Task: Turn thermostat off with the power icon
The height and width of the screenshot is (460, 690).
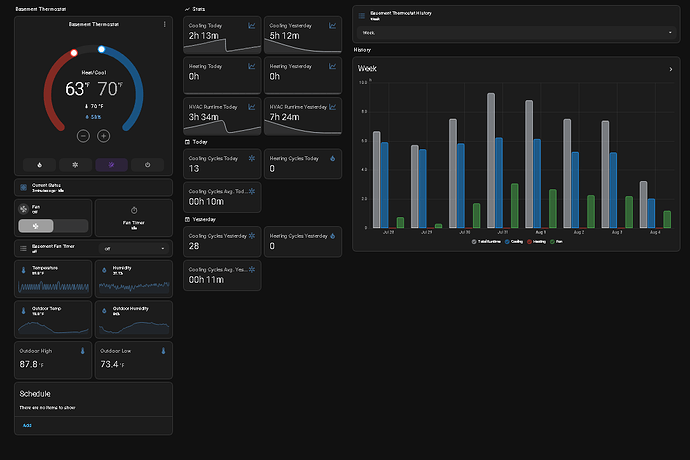Action: tap(147, 165)
